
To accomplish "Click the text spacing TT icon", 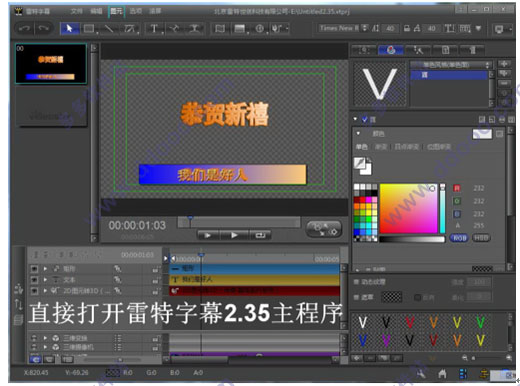I will pyautogui.click(x=449, y=28).
